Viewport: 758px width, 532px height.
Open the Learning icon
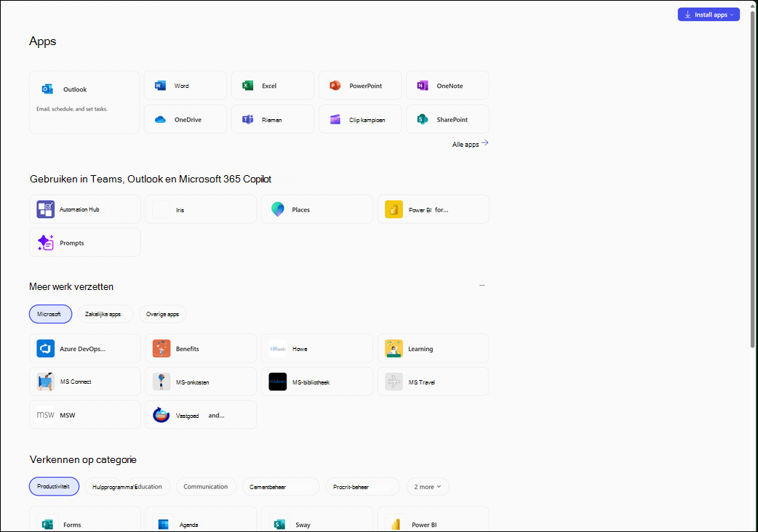tap(394, 349)
